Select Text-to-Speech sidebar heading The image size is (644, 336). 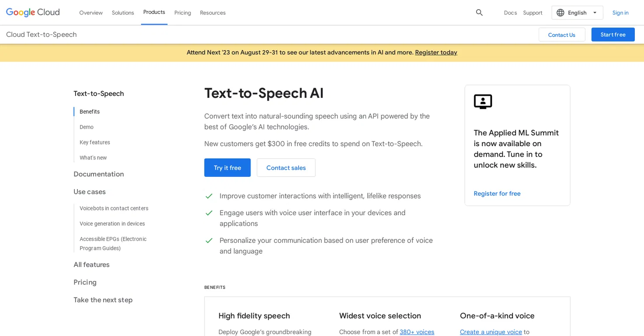pyautogui.click(x=99, y=94)
